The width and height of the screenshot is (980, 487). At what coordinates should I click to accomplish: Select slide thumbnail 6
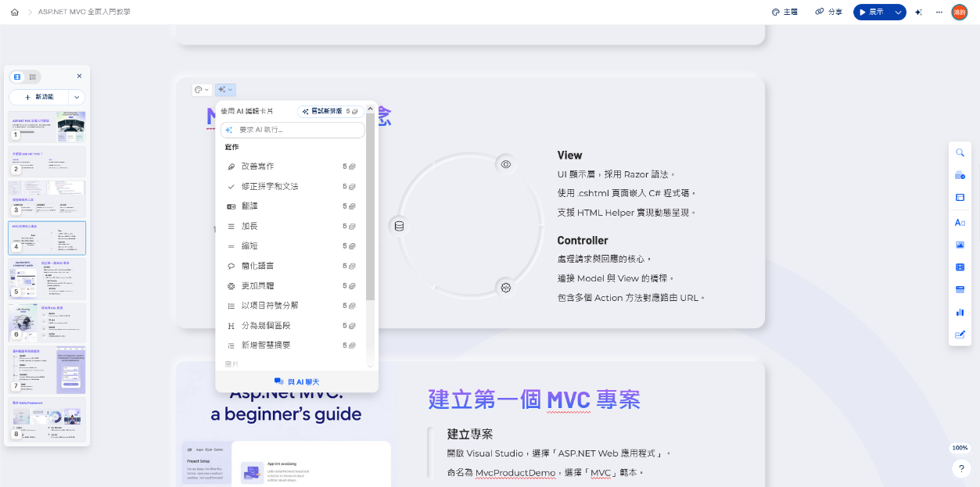tap(48, 323)
